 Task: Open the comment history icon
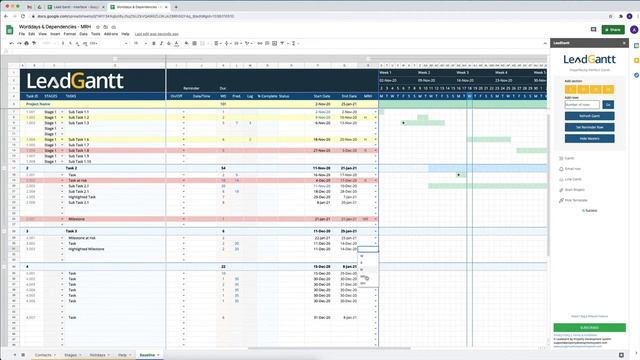click(593, 29)
